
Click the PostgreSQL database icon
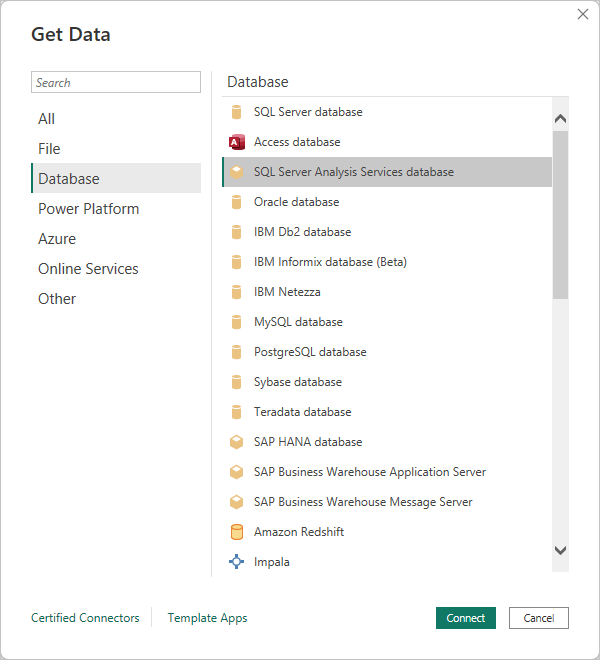237,352
